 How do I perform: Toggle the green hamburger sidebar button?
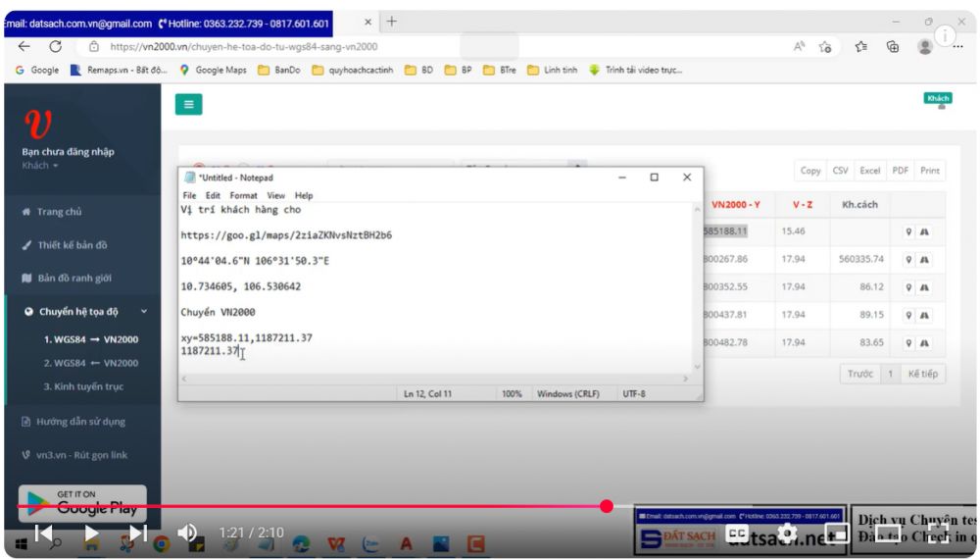coord(188,104)
